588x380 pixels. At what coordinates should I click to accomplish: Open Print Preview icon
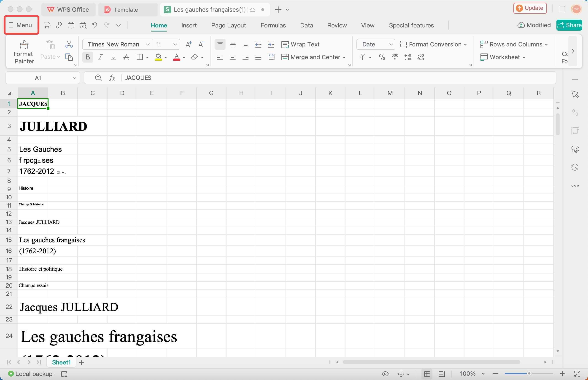(x=83, y=25)
